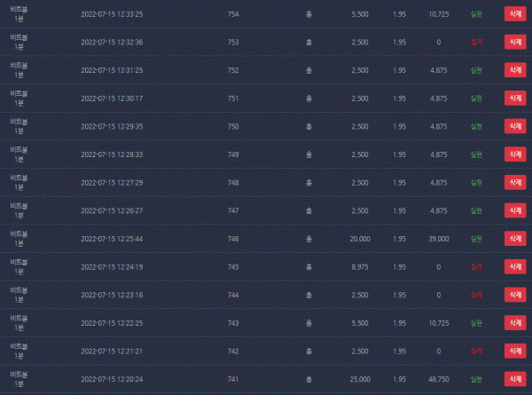Select the green win status for round 754
532x395 pixels.
point(476,14)
